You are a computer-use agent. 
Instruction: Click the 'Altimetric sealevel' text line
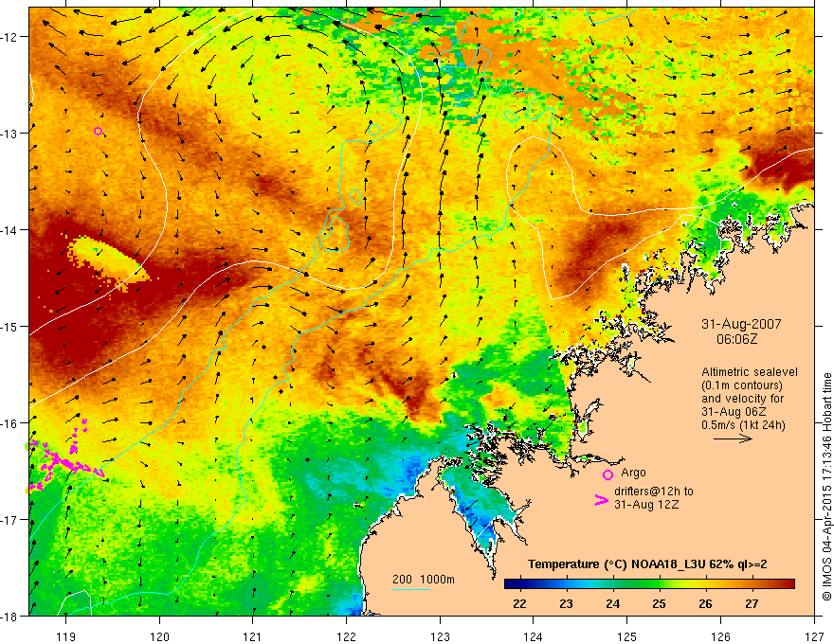750,372
